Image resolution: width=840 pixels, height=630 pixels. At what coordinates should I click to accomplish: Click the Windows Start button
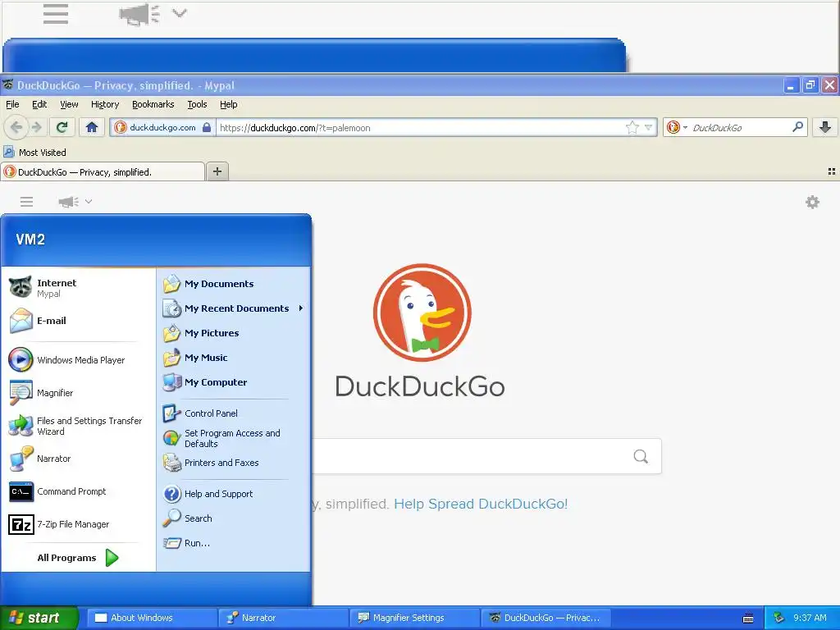39,618
